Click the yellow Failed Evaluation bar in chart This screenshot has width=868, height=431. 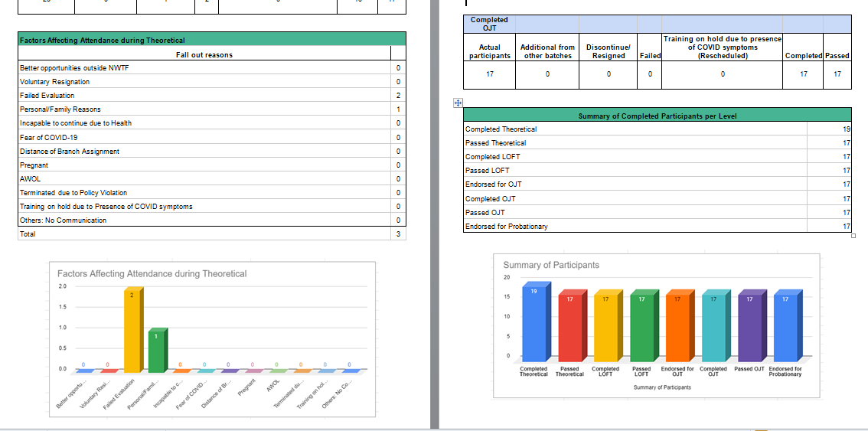133,330
